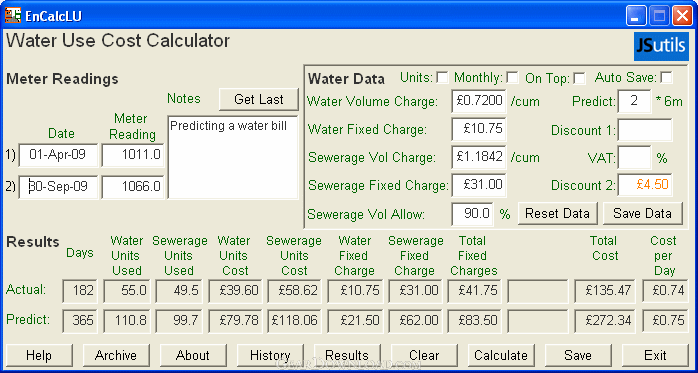This screenshot has width=698, height=373.
Task: Click the Notes text area
Action: pyautogui.click(x=232, y=157)
